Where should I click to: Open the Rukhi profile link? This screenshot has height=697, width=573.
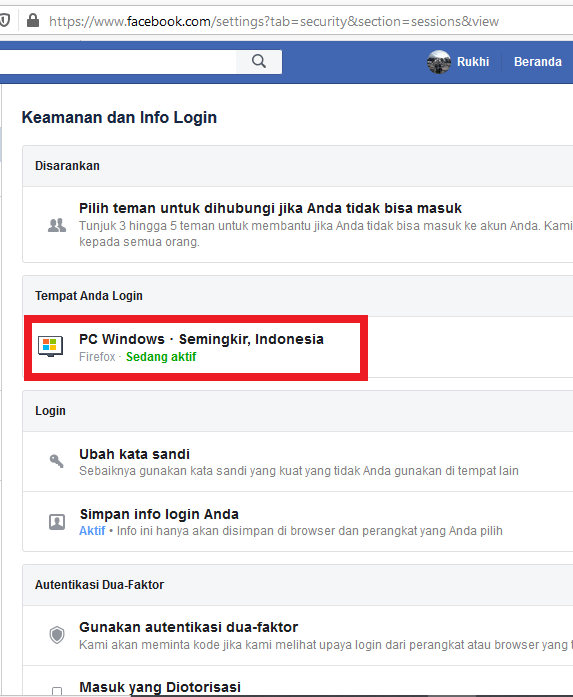point(473,62)
